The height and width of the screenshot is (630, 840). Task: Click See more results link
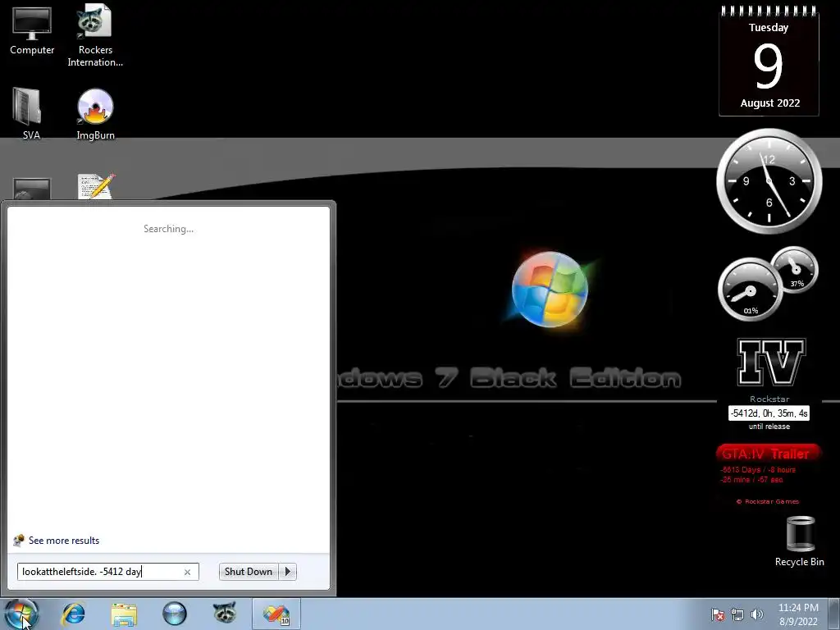point(64,541)
